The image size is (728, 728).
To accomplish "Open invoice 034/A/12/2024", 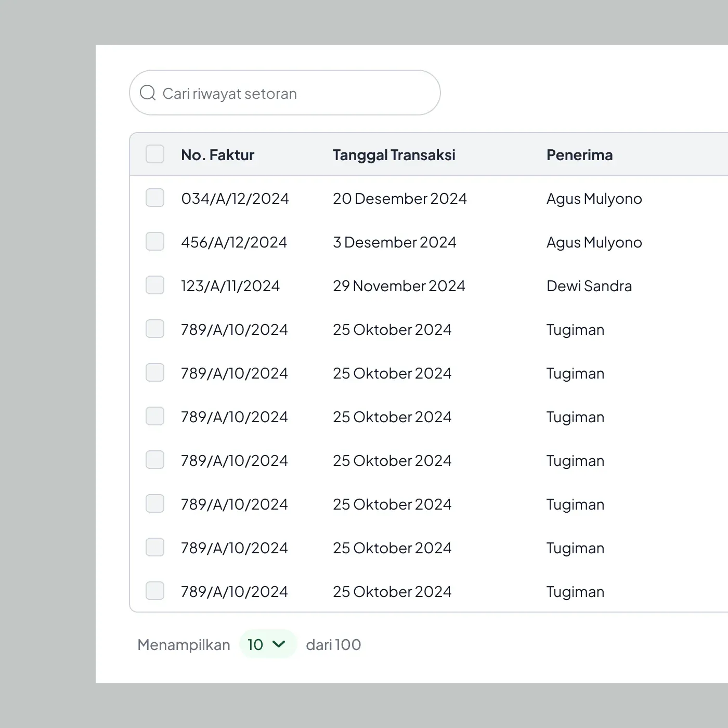I will point(235,199).
